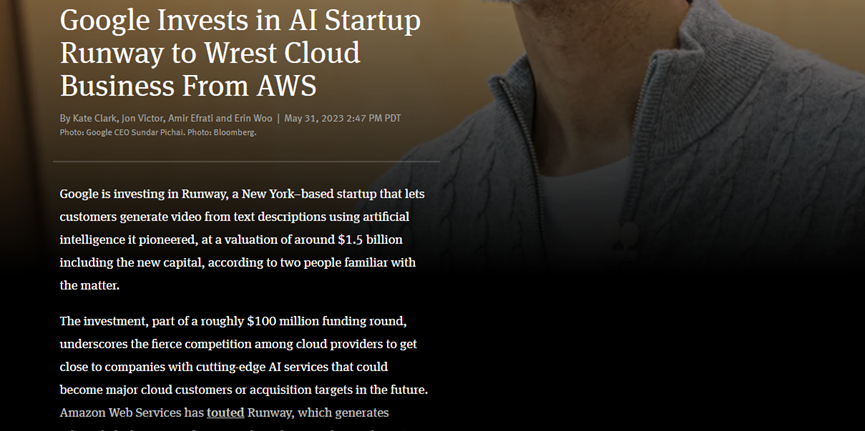The width and height of the screenshot is (865, 431).
Task: Open author Kate Clark's byline link
Action: pos(95,118)
